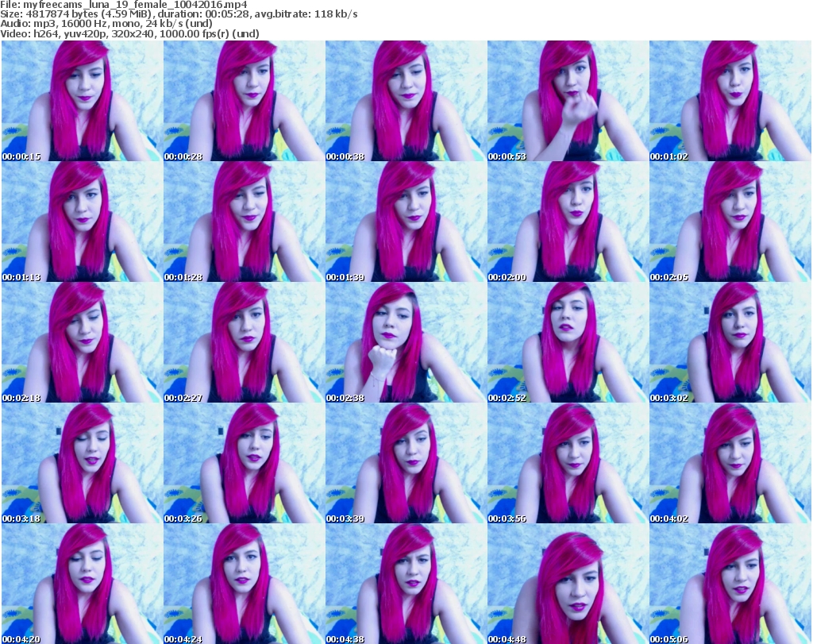Viewport: 813px width, 644px height.
Task: Open the frame at timestamp 00:02:00
Action: [x=568, y=222]
